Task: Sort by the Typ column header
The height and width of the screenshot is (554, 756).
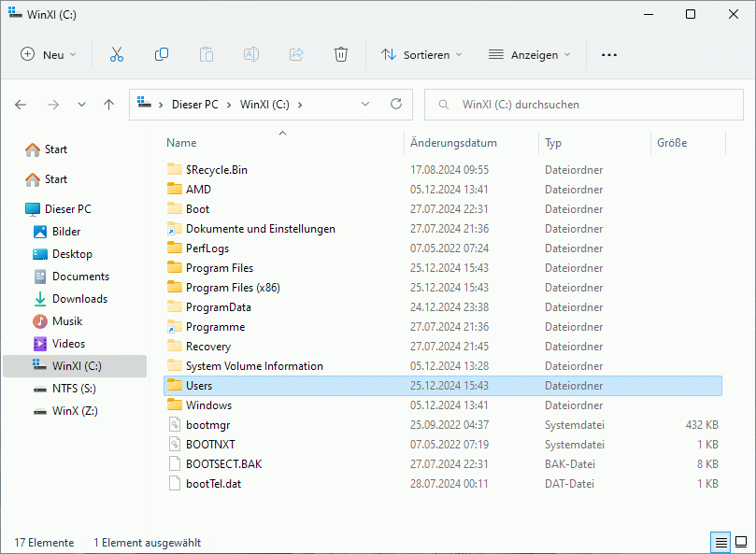Action: point(553,143)
